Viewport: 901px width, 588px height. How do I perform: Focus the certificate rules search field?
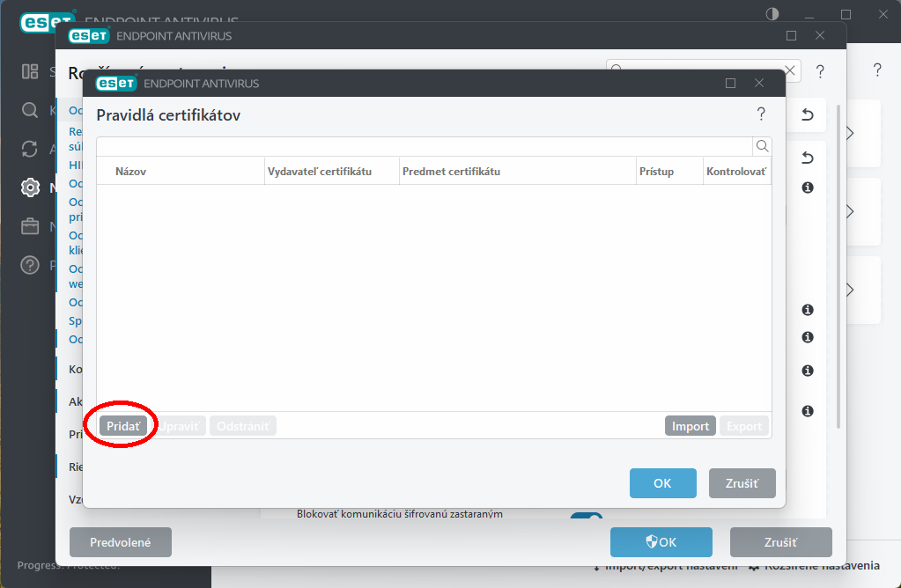[x=423, y=146]
